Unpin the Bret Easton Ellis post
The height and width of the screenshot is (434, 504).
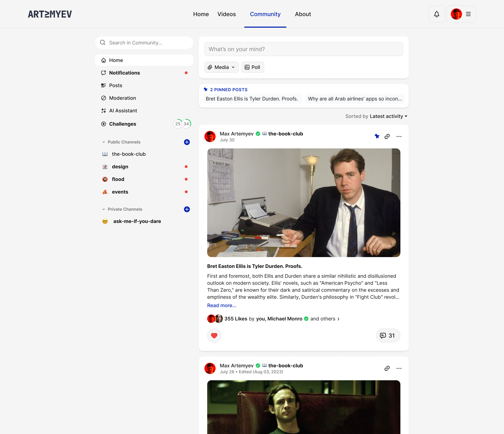point(377,136)
